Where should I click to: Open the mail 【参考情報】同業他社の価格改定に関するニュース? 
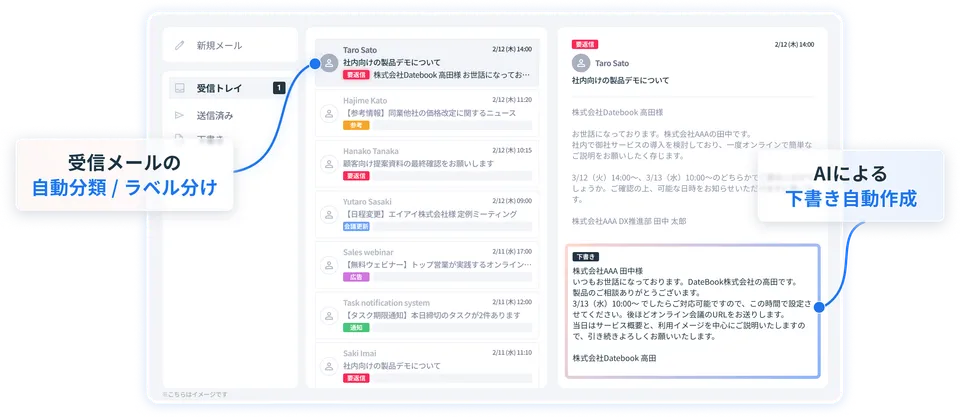point(427,113)
